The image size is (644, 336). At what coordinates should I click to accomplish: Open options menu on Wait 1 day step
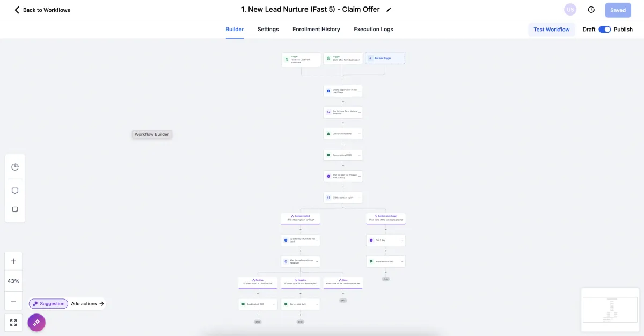[402, 240]
